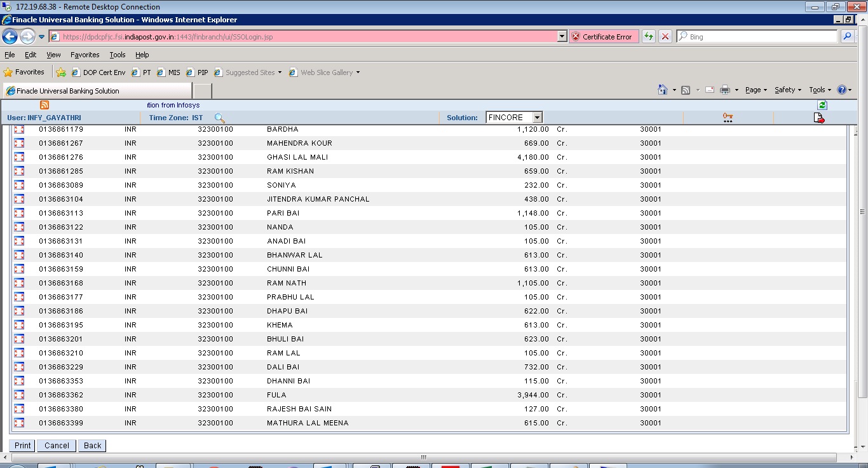Open the FINCORE Solution dropdown
Image resolution: width=868 pixels, height=468 pixels.
point(536,117)
